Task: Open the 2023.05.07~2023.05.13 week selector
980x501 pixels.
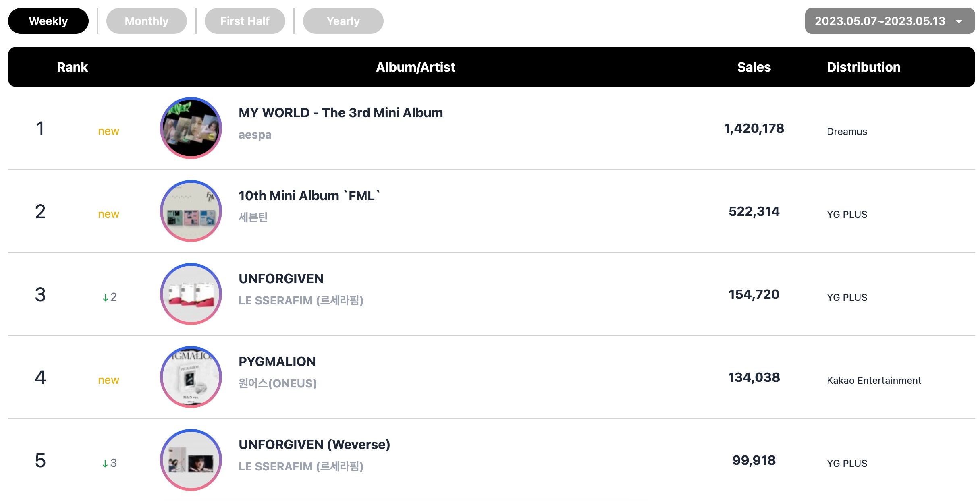Action: [x=890, y=21]
